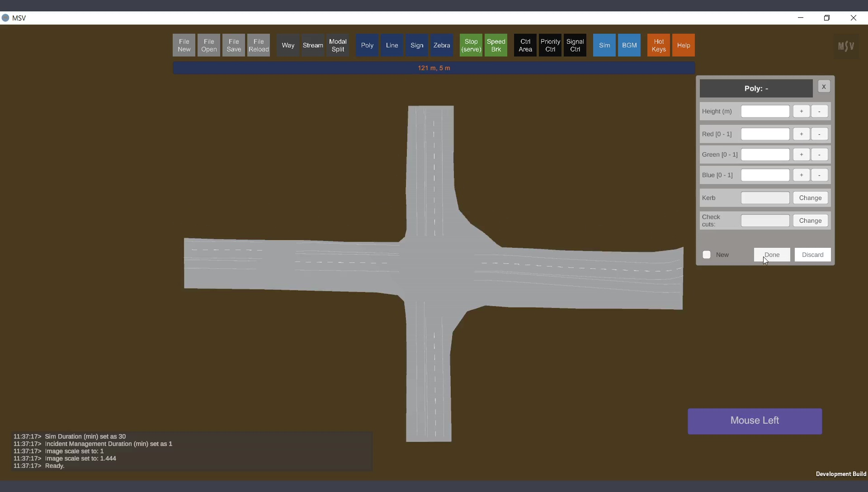Open the Stream tool
Image resolution: width=868 pixels, height=492 pixels.
tap(313, 45)
